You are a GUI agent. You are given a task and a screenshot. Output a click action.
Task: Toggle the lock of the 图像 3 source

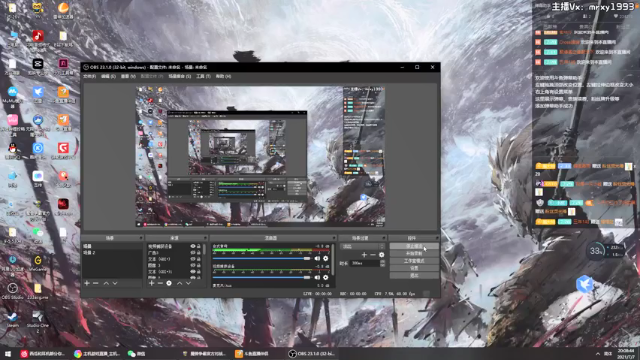tap(199, 265)
